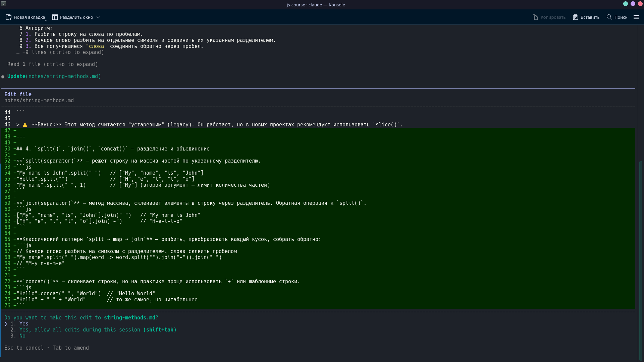Click line 59 join(separator) description
Screen dimensions: 644x362
[x=192, y=203]
